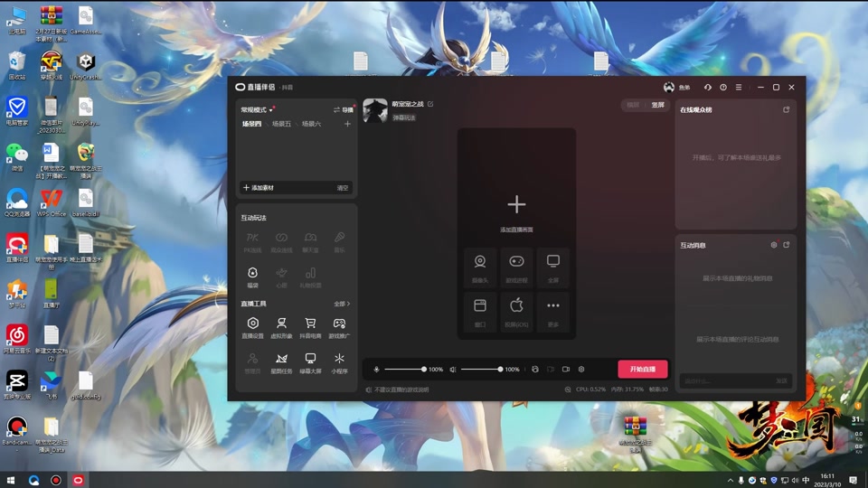Image resolution: width=868 pixels, height=488 pixels.
Task: Open the help question mark icon
Action: [x=723, y=88]
